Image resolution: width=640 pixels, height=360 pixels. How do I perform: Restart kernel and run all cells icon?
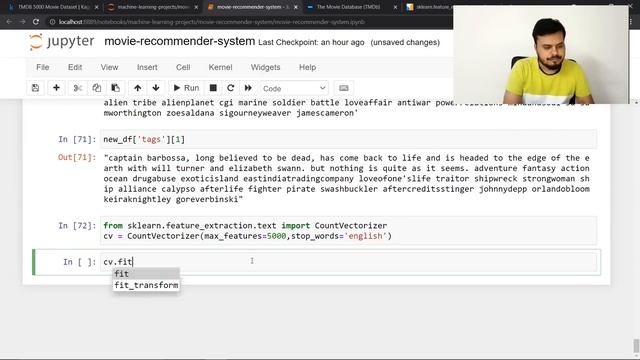248,88
